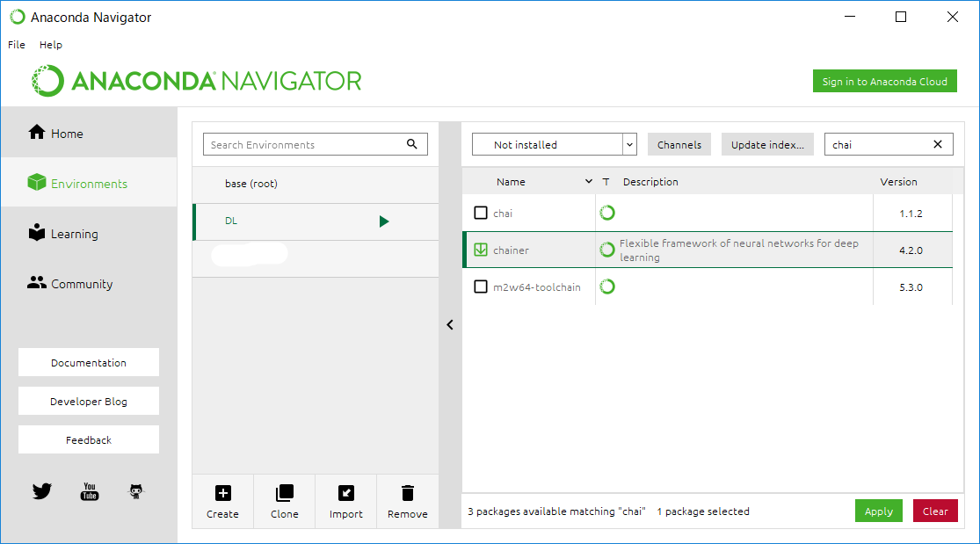
Task: Open the Twitter social link
Action: (41, 491)
